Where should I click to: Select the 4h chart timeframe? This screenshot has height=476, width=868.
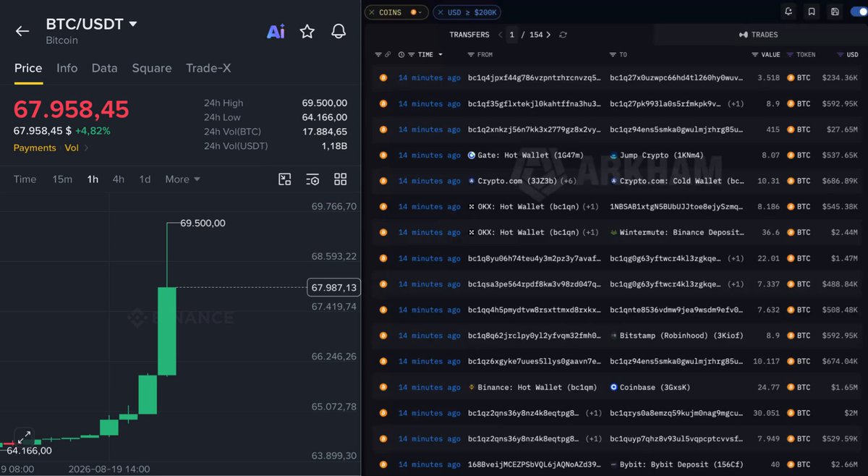pos(118,179)
